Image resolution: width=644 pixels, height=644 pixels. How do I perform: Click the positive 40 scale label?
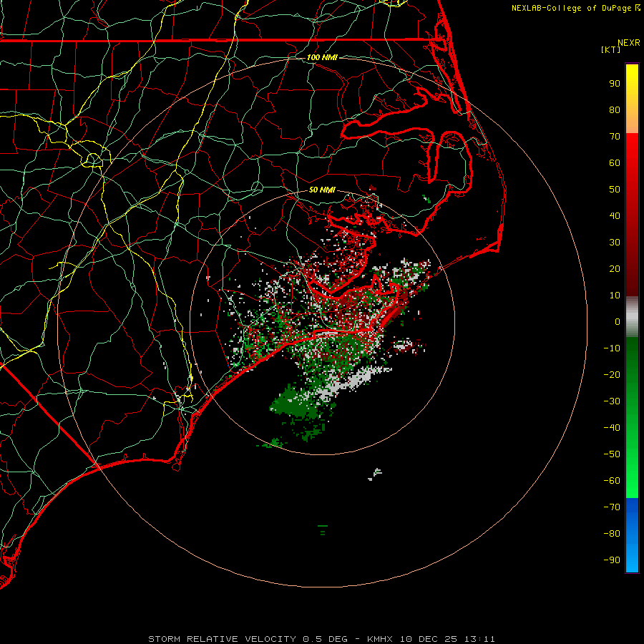(615, 215)
